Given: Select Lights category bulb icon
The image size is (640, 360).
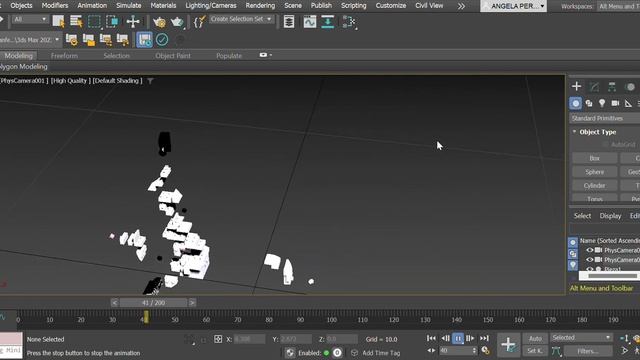Looking at the screenshot, I should 602,103.
